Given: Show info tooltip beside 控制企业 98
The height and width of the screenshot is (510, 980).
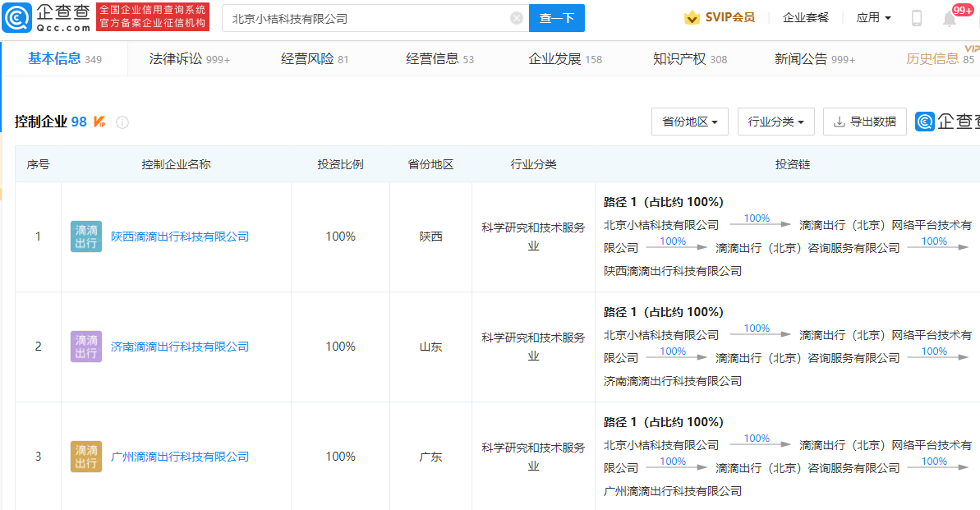Looking at the screenshot, I should pos(122,122).
